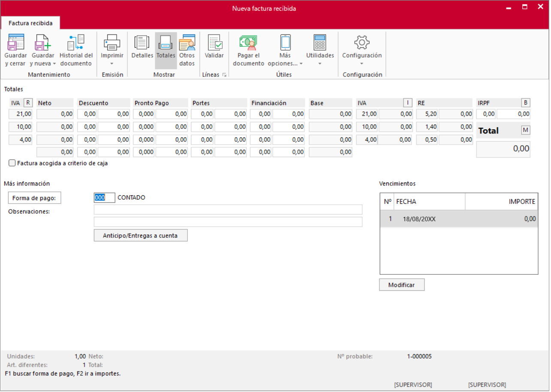This screenshot has height=392, width=551.
Task: Click the 10,00 IVA type field in first column
Action: tap(21, 127)
